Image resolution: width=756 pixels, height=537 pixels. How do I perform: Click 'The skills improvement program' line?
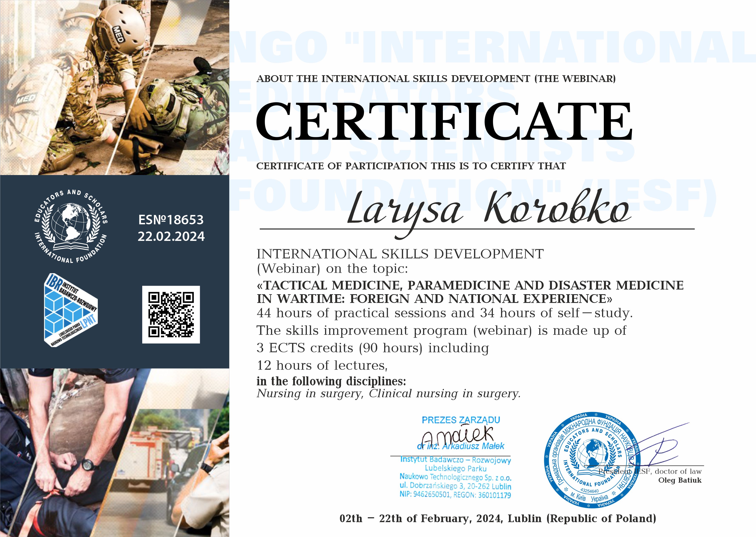coord(441,330)
